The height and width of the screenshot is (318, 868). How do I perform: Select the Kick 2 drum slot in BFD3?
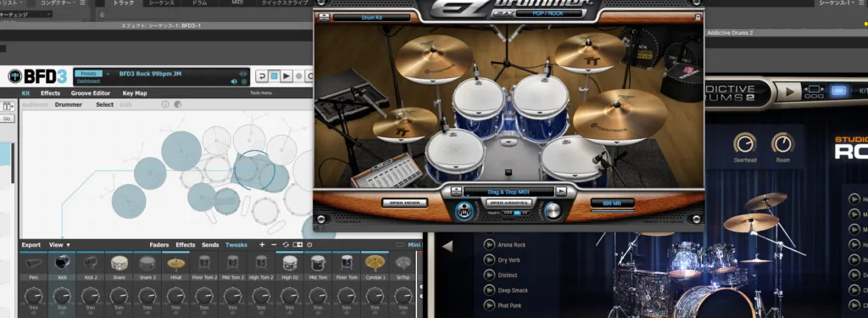click(90, 266)
